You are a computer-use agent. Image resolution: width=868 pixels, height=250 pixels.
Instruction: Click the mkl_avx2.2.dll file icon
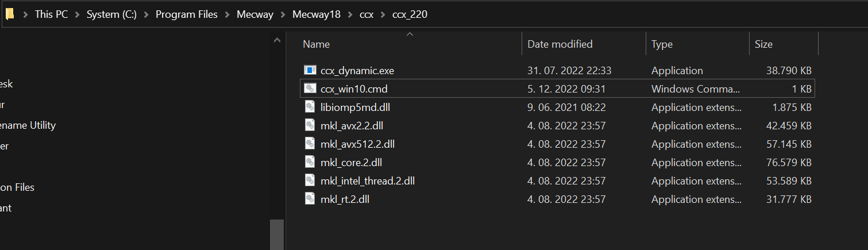(x=310, y=126)
